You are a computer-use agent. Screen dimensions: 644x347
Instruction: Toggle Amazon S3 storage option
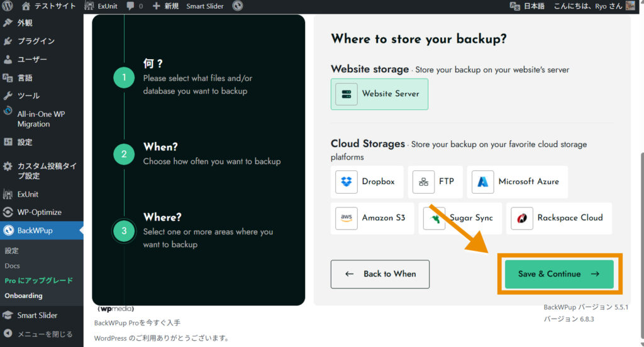tap(346, 218)
